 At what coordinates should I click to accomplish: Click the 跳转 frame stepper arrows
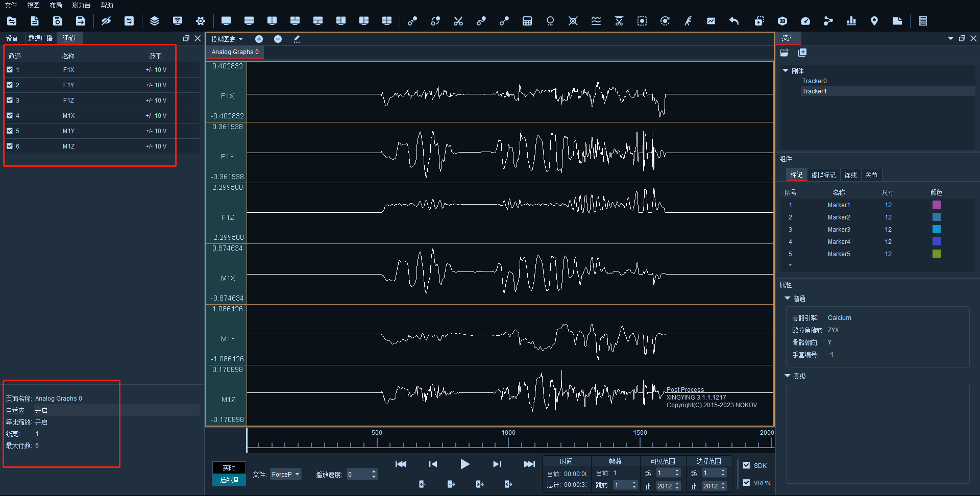point(634,485)
